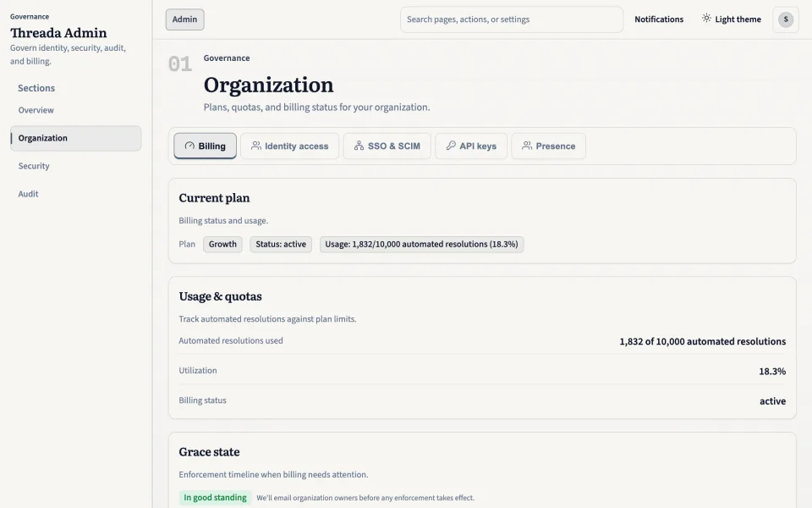
Task: Click the Usage: 1,832/10,000 automated resolutions badge
Action: tap(421, 244)
